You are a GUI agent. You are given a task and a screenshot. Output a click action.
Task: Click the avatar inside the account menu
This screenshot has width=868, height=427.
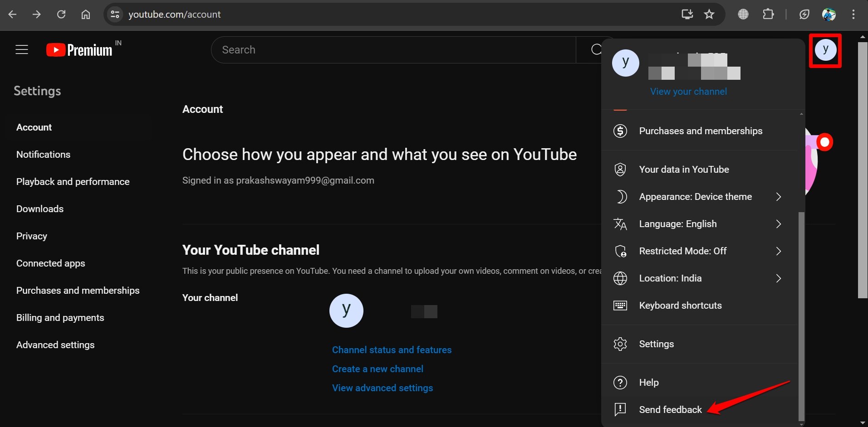tap(626, 63)
